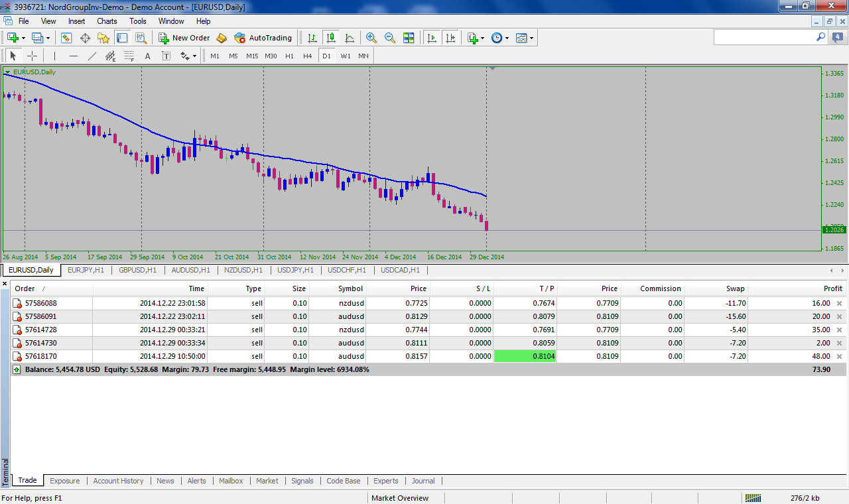Select the H4 timeframe
The width and height of the screenshot is (849, 504).
(x=308, y=56)
